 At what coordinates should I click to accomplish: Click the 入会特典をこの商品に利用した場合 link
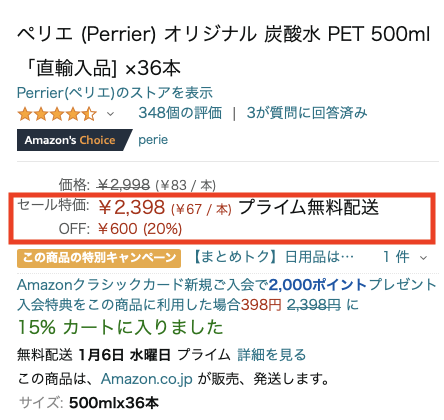tap(128, 305)
